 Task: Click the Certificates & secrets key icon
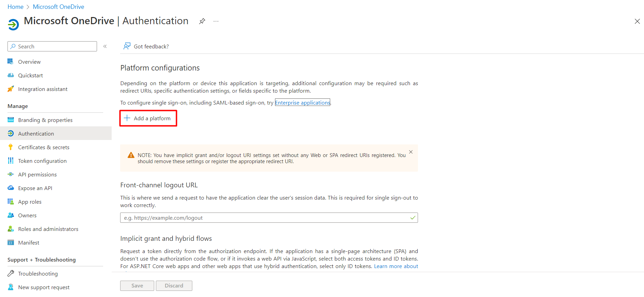[x=11, y=147]
